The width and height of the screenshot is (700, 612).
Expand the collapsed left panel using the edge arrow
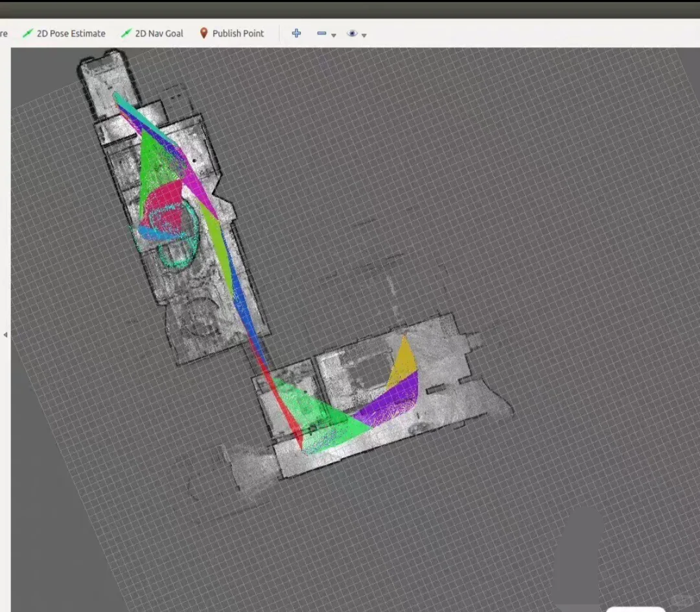click(x=5, y=334)
